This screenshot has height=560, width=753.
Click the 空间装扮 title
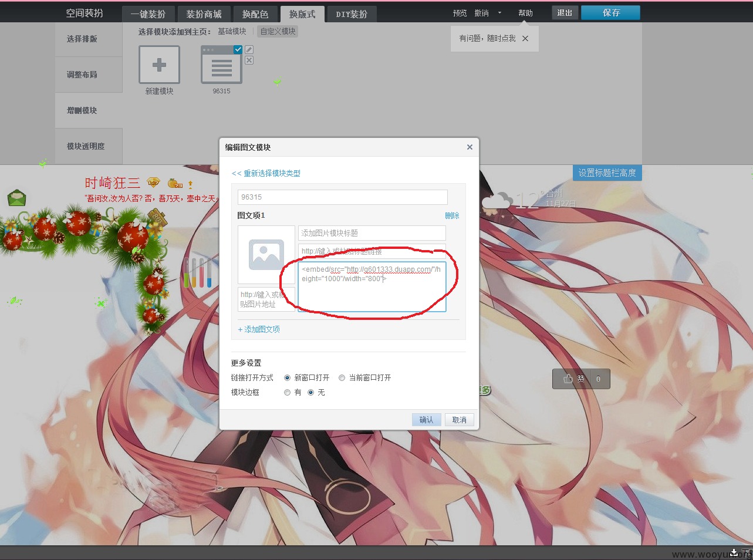pyautogui.click(x=85, y=13)
